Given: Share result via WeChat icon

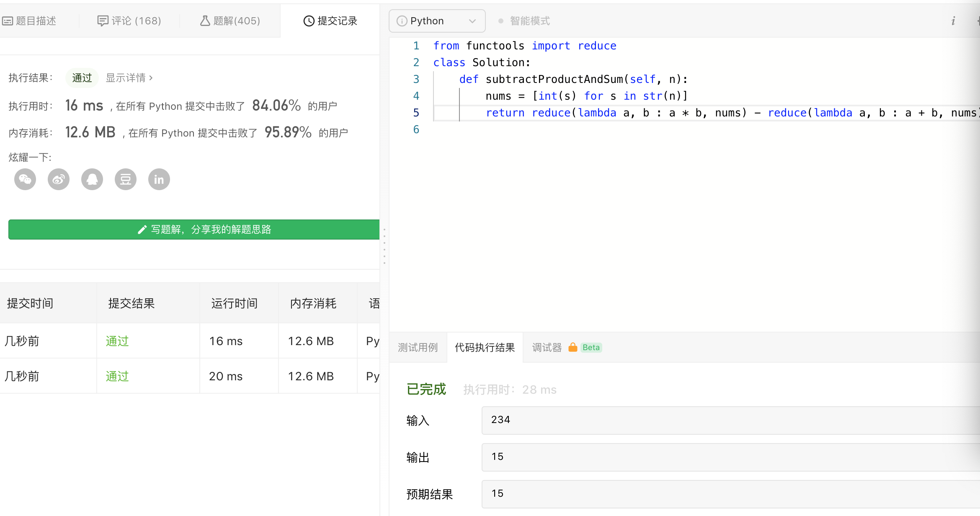Looking at the screenshot, I should (x=25, y=180).
